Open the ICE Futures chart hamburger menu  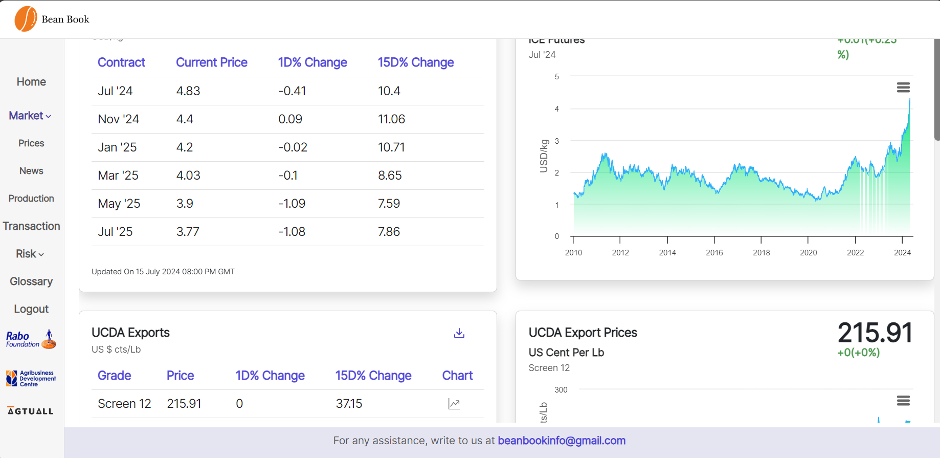coord(903,88)
